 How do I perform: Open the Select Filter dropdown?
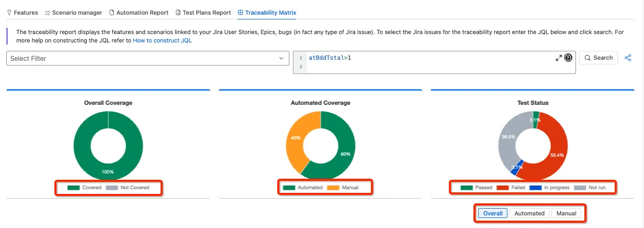click(x=148, y=58)
